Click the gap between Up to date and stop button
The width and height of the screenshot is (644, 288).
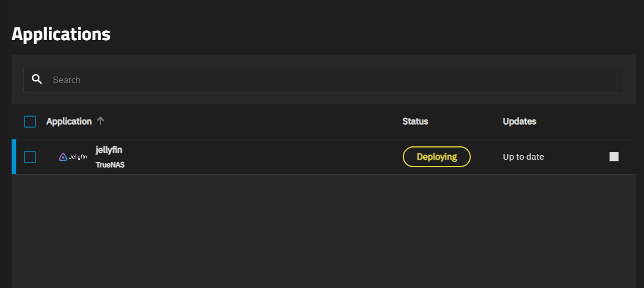point(577,157)
